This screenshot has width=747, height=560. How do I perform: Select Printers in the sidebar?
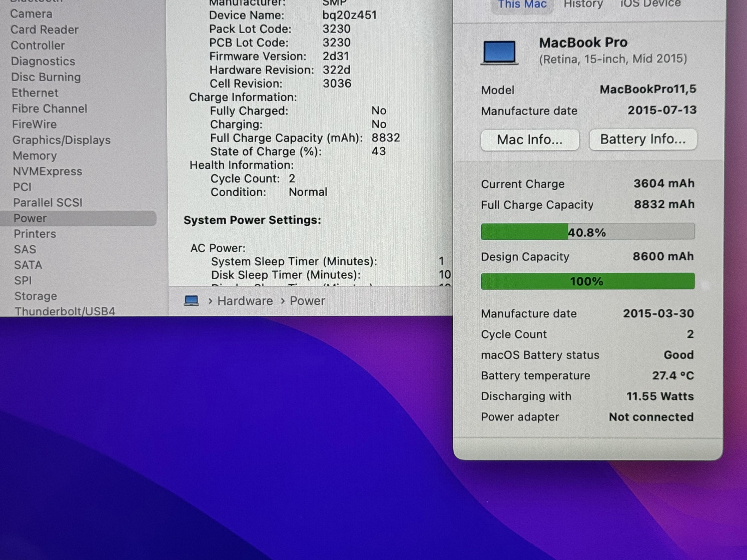pyautogui.click(x=35, y=234)
